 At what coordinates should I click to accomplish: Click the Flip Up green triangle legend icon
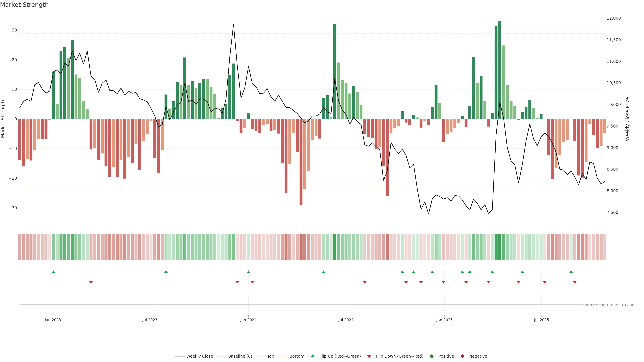312,356
